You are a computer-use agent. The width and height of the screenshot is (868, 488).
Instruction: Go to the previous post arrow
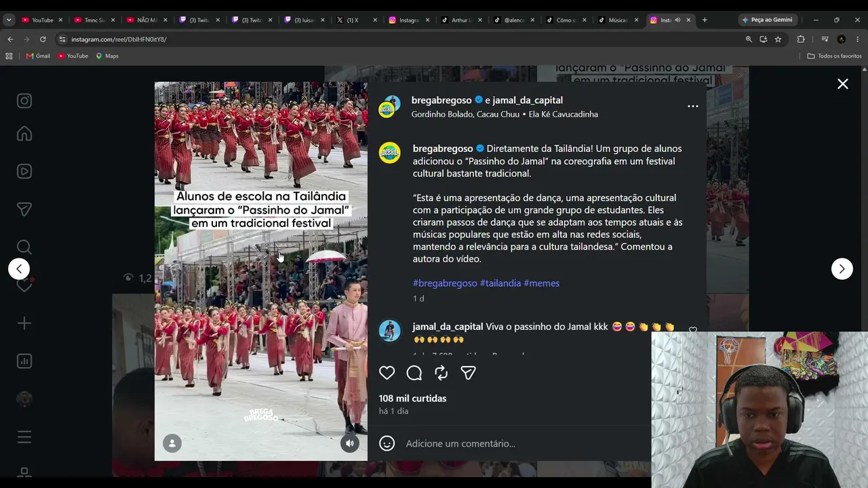(19, 269)
